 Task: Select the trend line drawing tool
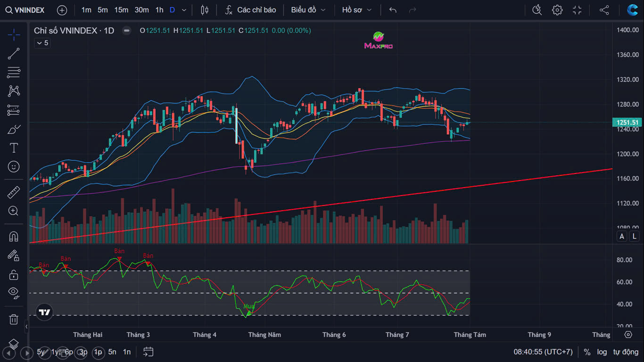(x=14, y=54)
